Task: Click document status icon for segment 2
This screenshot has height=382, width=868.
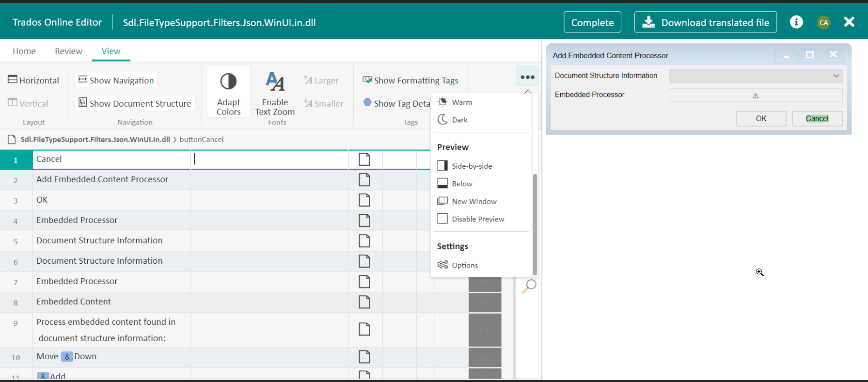Action: (x=364, y=180)
